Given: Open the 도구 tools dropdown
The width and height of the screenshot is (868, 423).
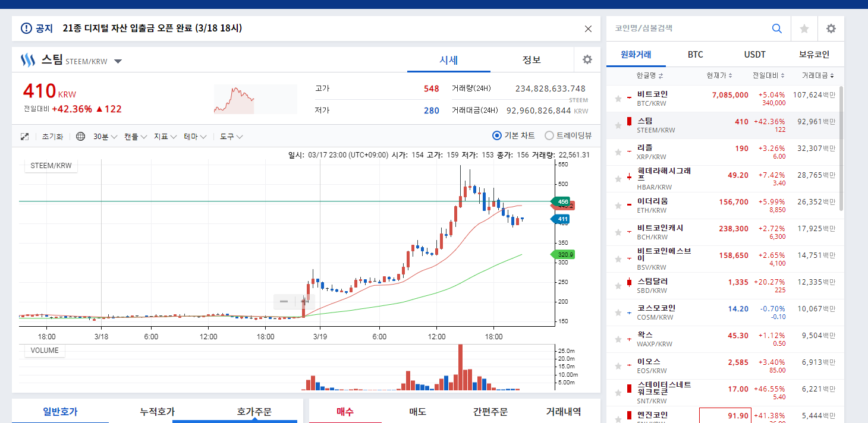Looking at the screenshot, I should (231, 137).
